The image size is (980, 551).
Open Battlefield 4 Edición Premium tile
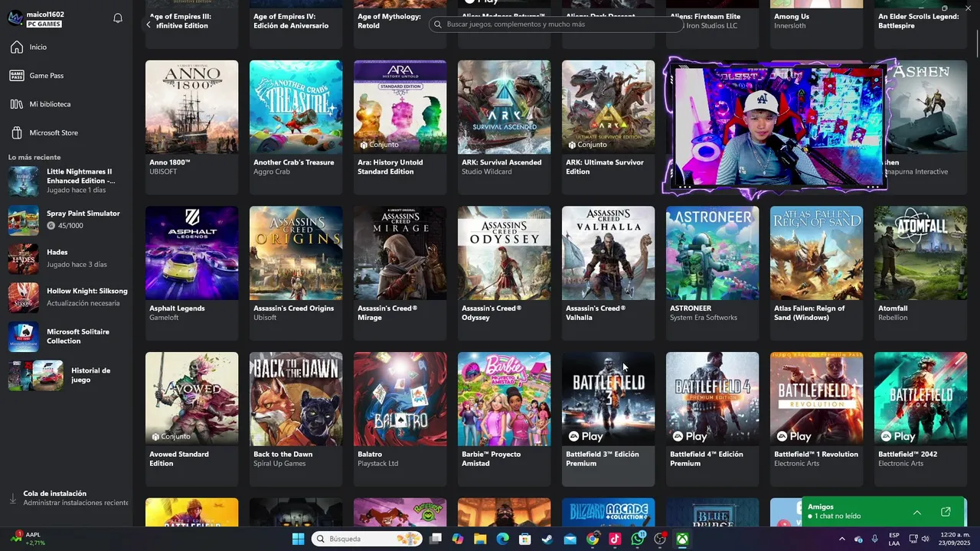[712, 419]
